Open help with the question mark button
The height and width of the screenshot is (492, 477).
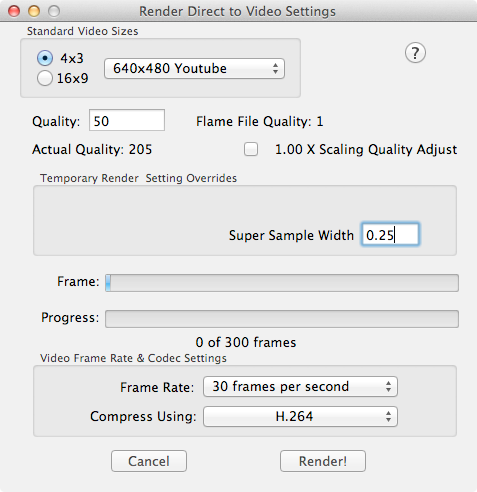[415, 53]
